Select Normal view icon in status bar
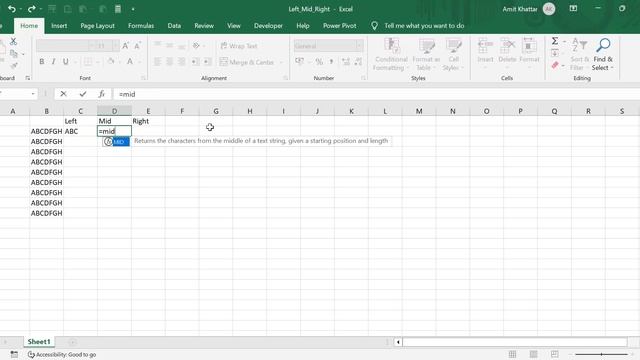The image size is (640, 360). point(512,354)
